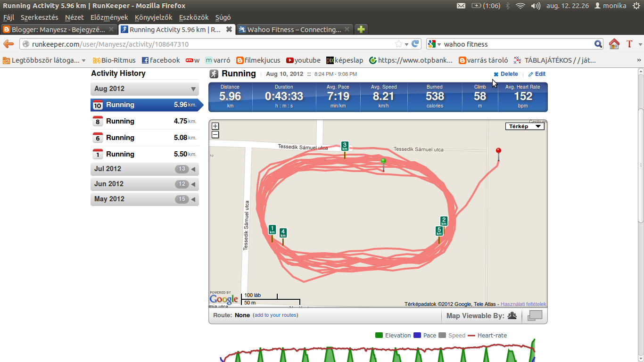Close the Running Activity tab
This screenshot has width=644, height=362.
click(x=229, y=29)
